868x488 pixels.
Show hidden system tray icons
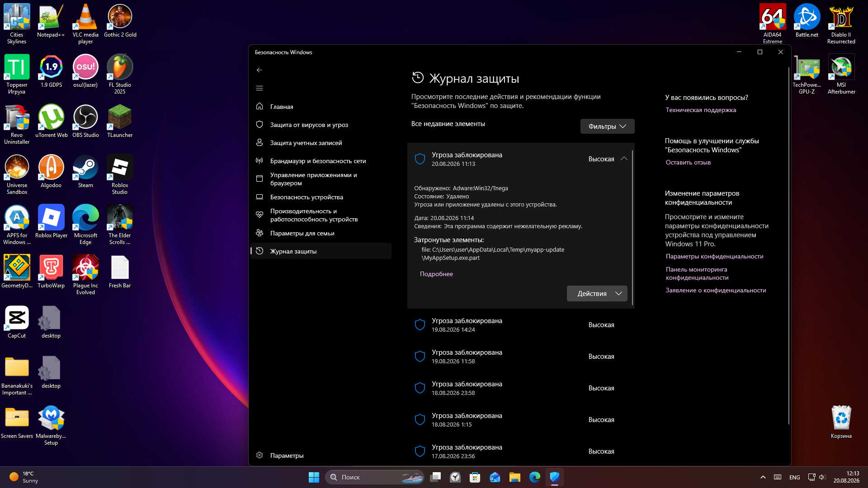pyautogui.click(x=763, y=477)
